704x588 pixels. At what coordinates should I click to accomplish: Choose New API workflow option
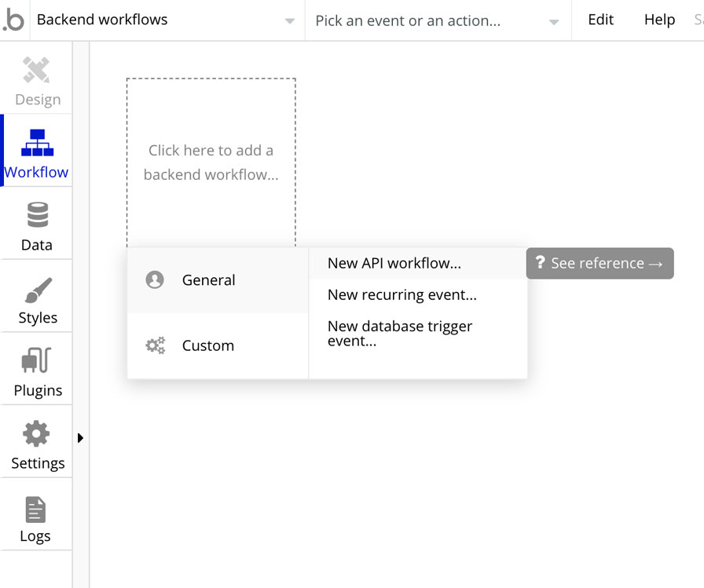(394, 263)
